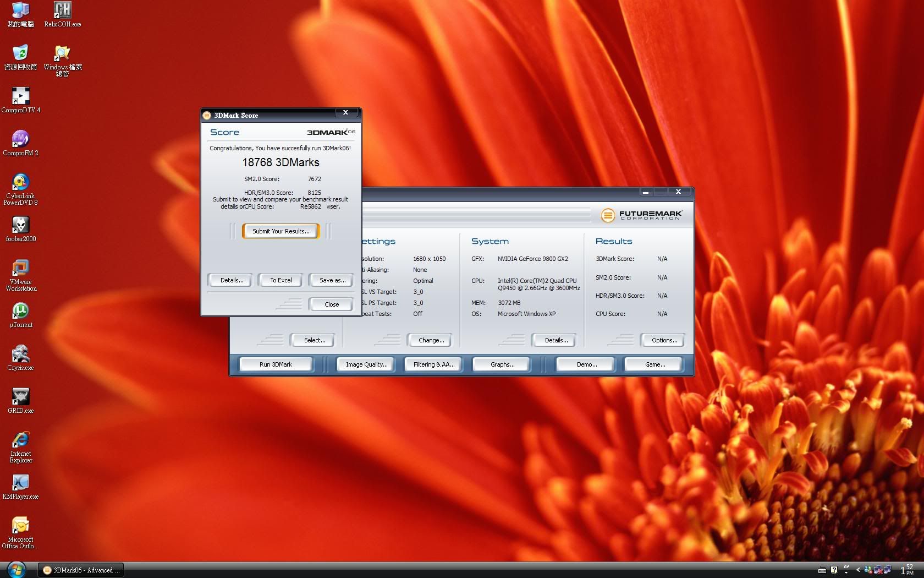
Task: Click the 18768 3DMarks score text
Action: [x=280, y=162]
